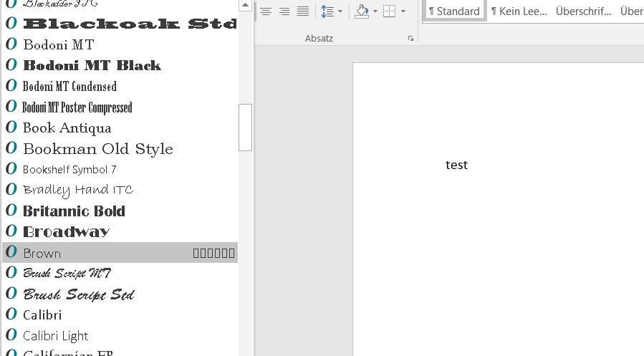This screenshot has width=644, height=356.
Task: Select Bodoni MT Condensed font
Action: tap(120, 86)
